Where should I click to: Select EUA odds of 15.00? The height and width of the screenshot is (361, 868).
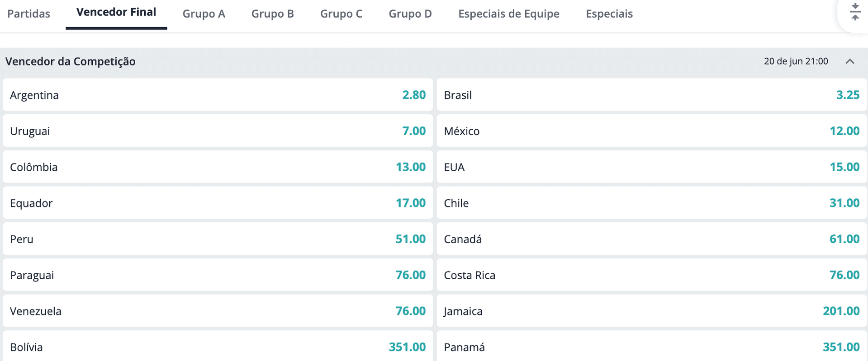pyautogui.click(x=652, y=167)
